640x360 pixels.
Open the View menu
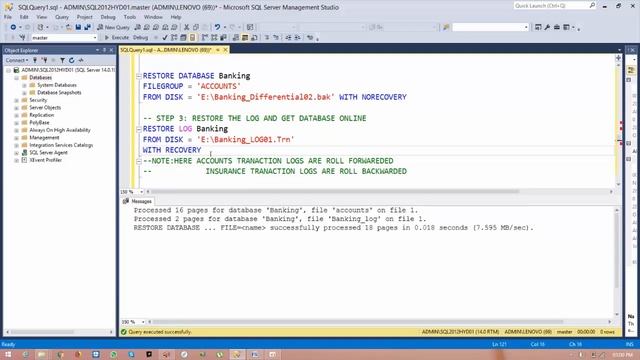pos(42,17)
